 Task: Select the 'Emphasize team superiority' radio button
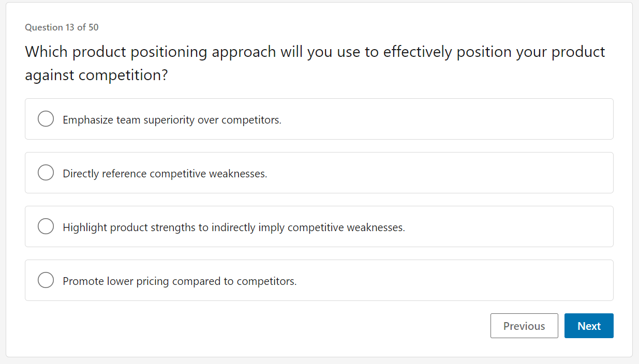tap(46, 119)
